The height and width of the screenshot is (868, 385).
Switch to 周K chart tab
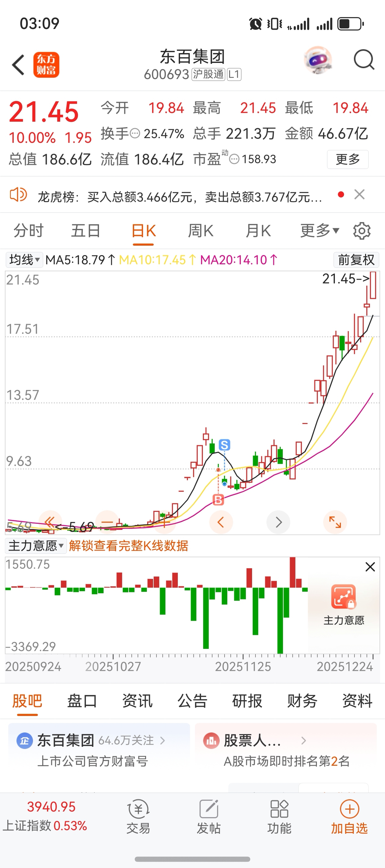(200, 231)
